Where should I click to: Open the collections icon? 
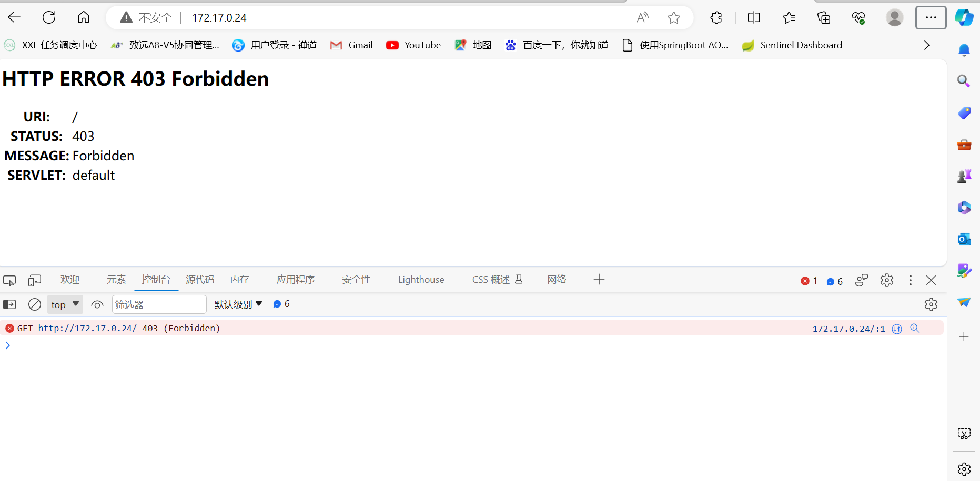pyautogui.click(x=824, y=18)
